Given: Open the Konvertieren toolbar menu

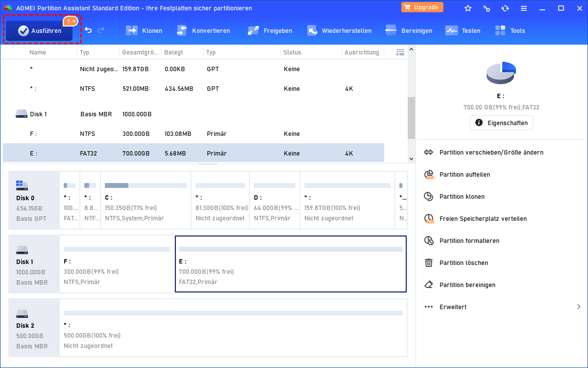Looking at the screenshot, I should pyautogui.click(x=203, y=30).
